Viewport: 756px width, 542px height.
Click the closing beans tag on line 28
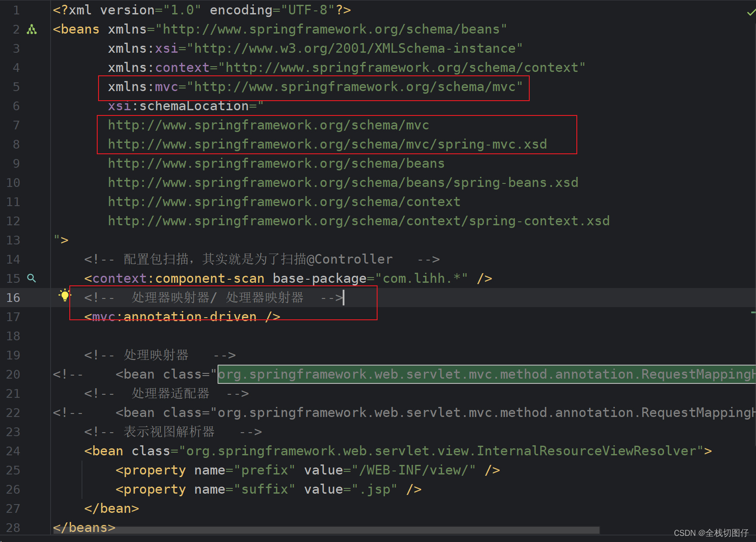84,527
